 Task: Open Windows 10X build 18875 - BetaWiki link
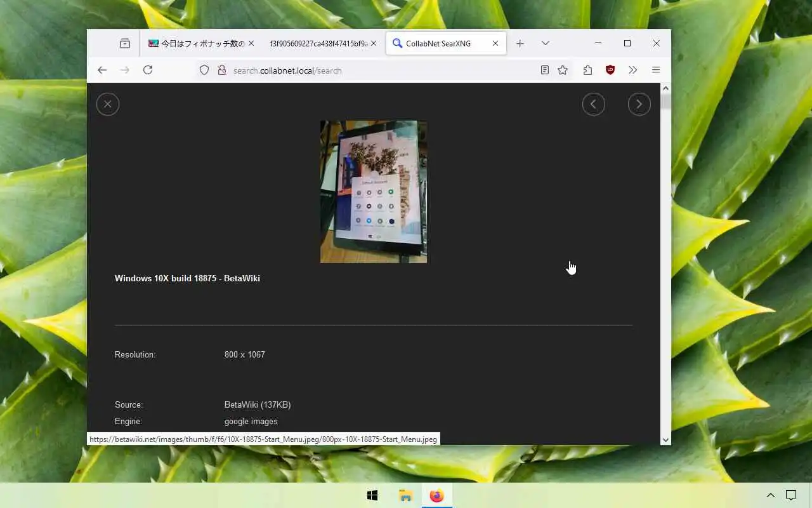coord(187,278)
